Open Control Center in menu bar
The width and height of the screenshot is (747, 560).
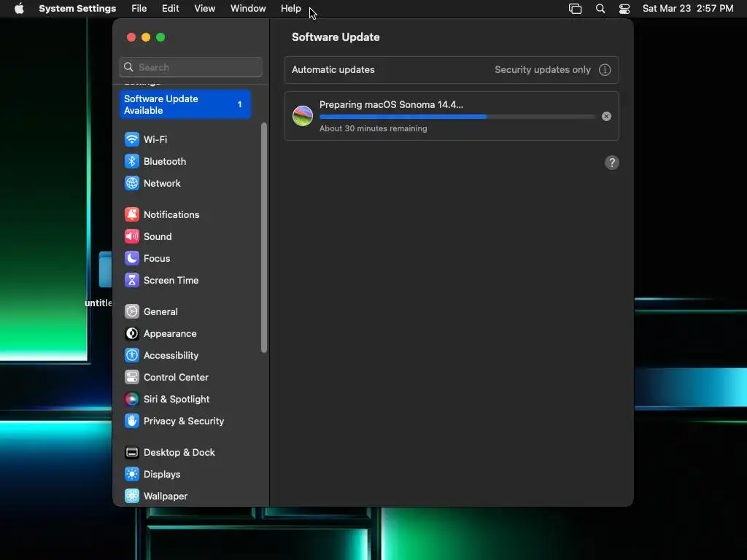coord(624,9)
